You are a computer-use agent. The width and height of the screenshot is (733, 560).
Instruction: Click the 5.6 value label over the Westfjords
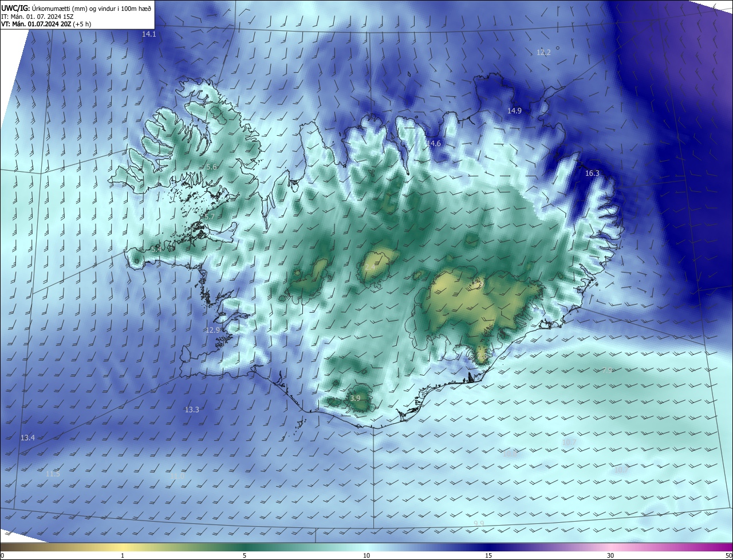[x=211, y=167]
